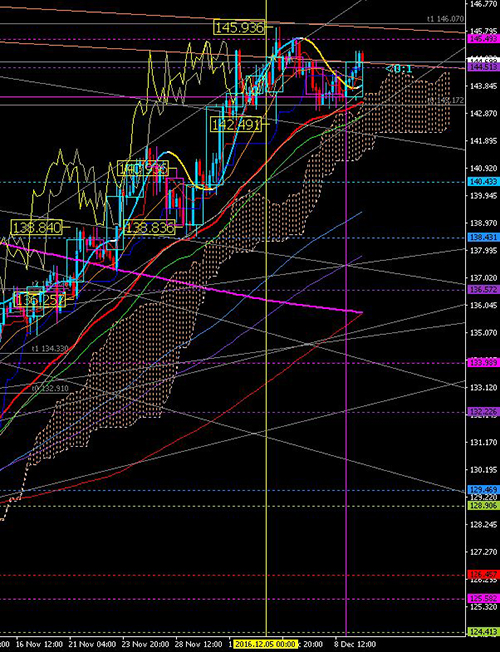Select the 8 Dec 12:00 time label

[x=355, y=644]
